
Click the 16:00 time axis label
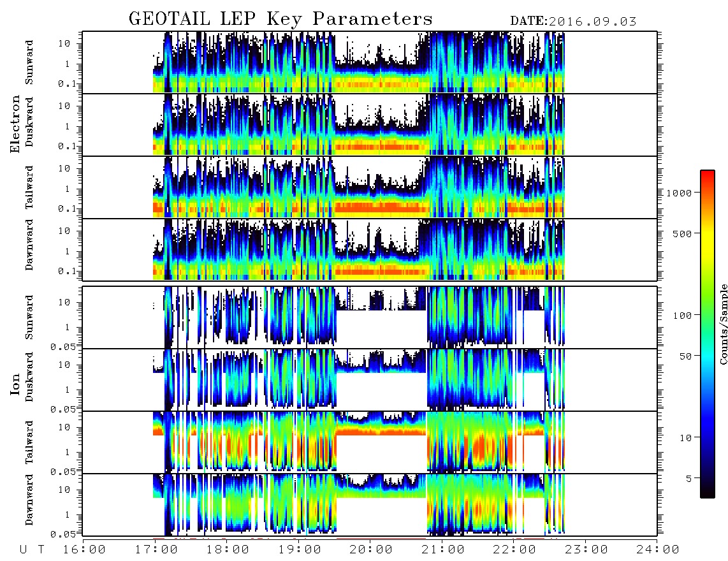click(84, 550)
